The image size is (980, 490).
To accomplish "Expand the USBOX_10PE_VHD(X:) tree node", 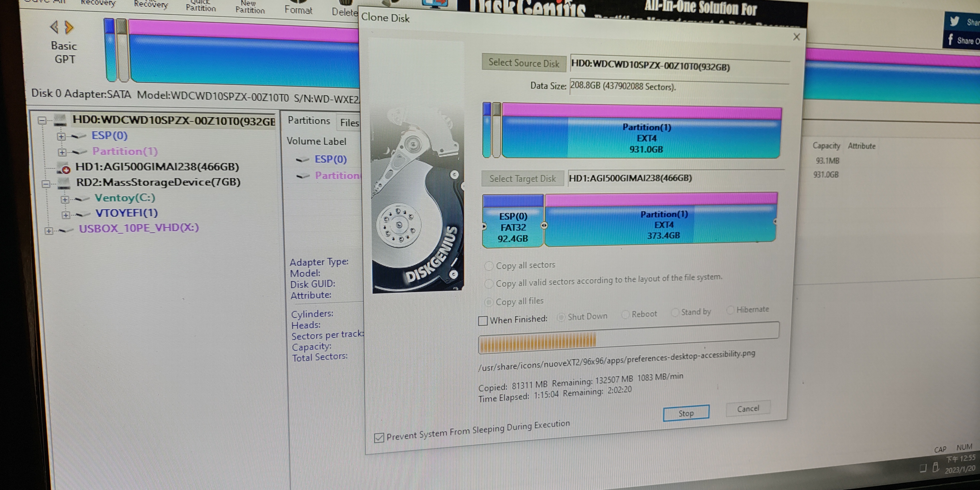I will [x=49, y=231].
